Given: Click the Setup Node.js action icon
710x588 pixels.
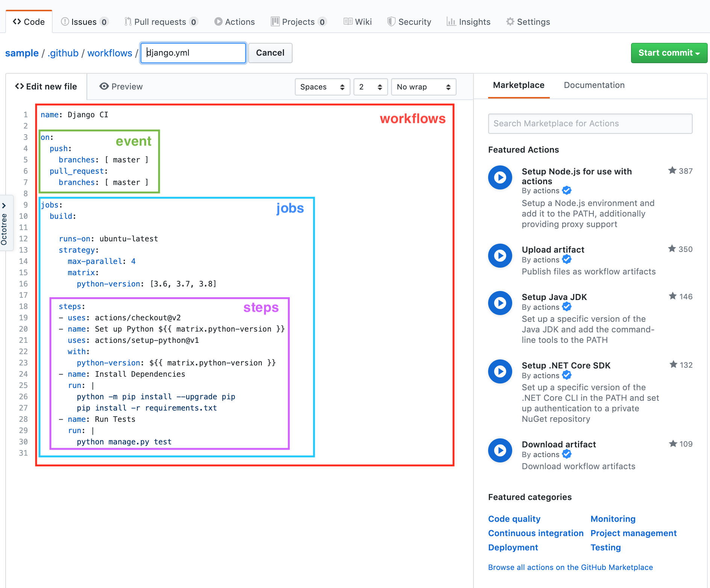Looking at the screenshot, I should (500, 177).
